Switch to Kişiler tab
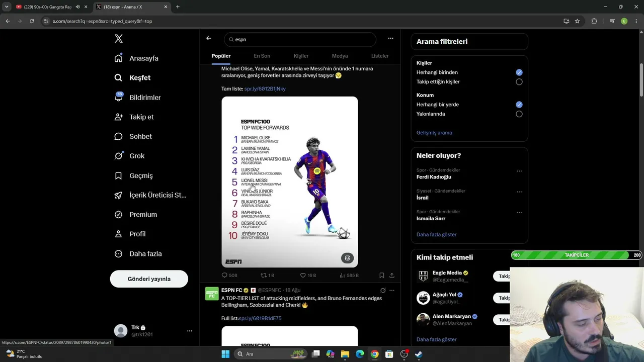This screenshot has height=362, width=644. tap(301, 56)
